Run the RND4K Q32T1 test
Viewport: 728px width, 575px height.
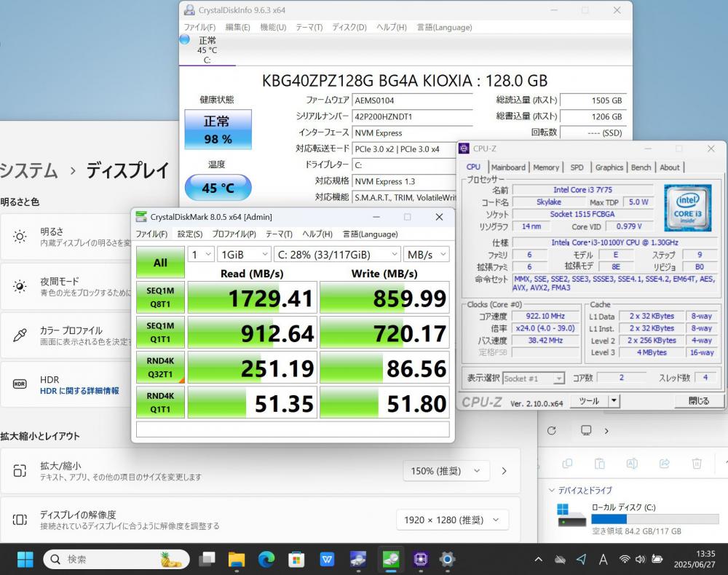(x=160, y=367)
